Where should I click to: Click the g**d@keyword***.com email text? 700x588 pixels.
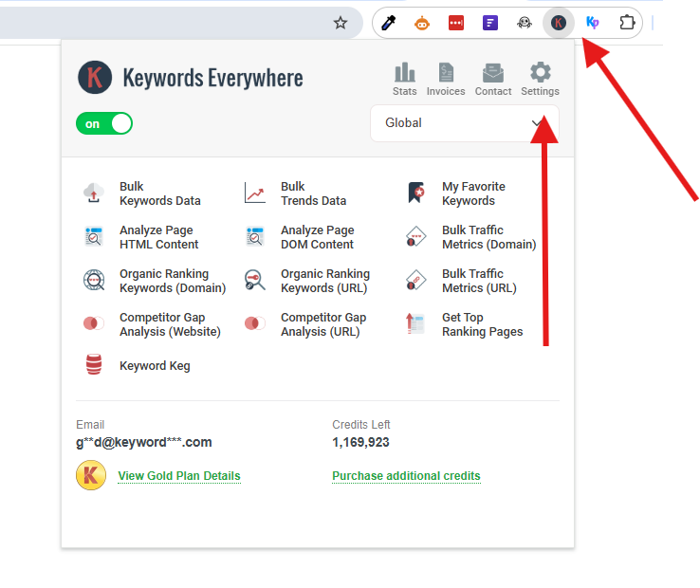click(x=144, y=443)
